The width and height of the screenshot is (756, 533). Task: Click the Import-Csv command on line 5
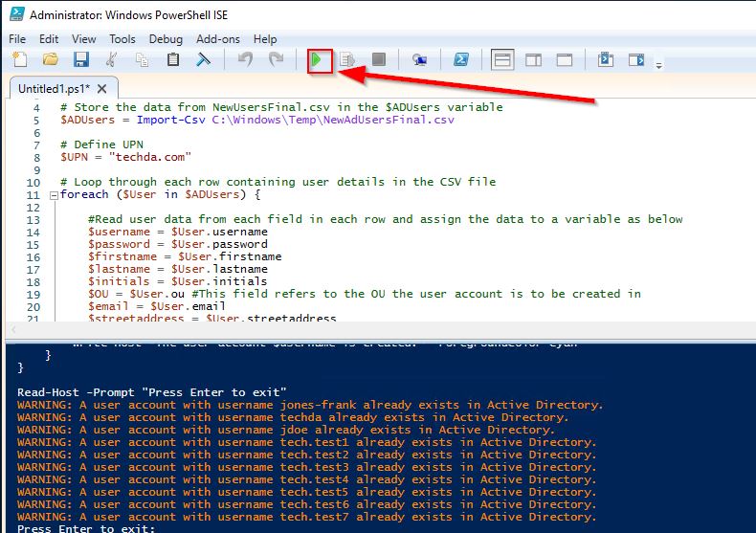[170, 120]
